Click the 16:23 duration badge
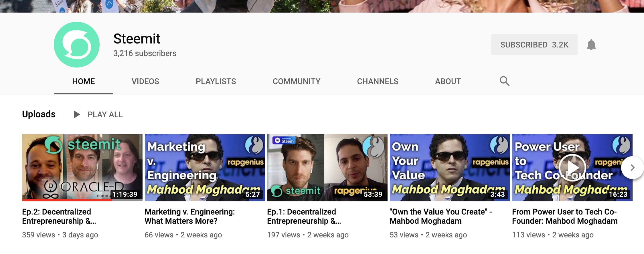The height and width of the screenshot is (254, 644). (x=618, y=195)
